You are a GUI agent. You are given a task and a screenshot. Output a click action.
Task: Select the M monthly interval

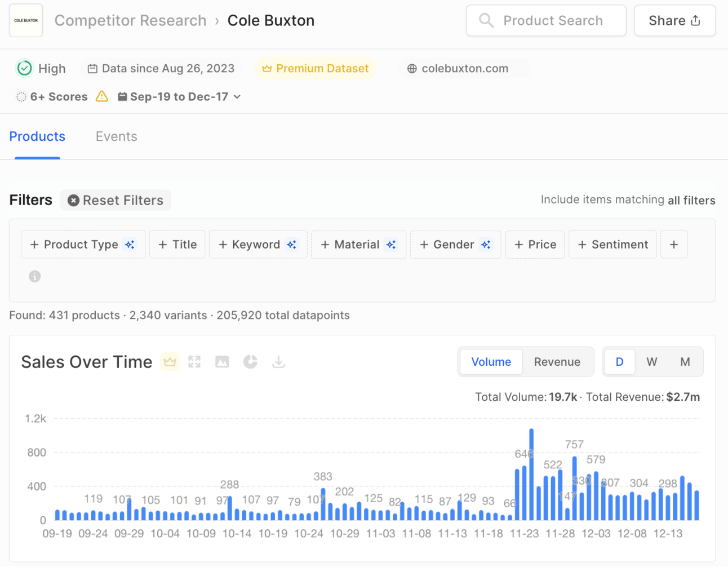click(x=685, y=362)
